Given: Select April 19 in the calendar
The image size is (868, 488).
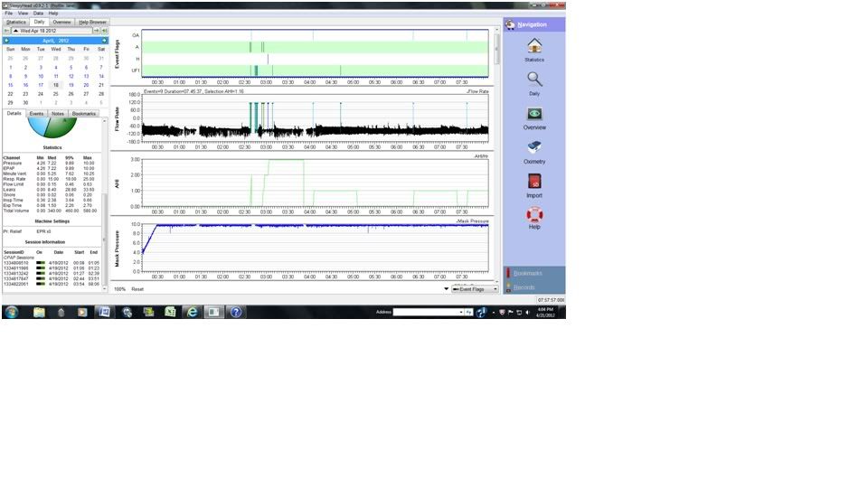Looking at the screenshot, I should 71,85.
